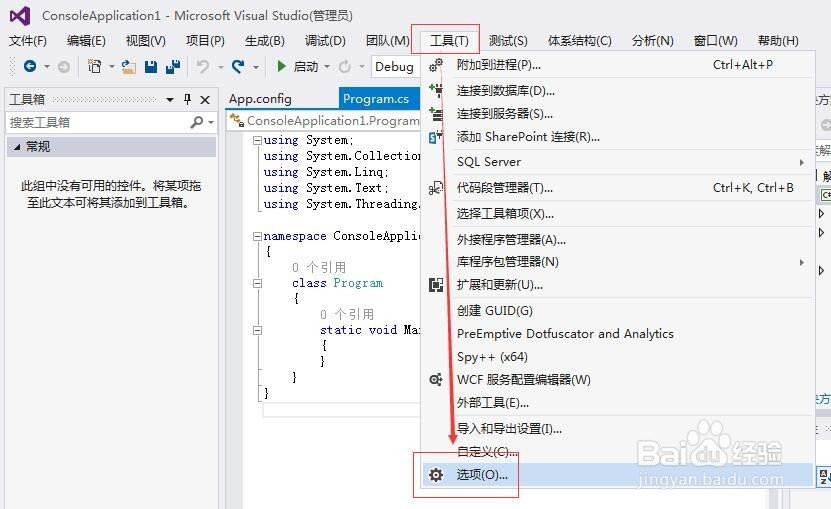
Task: Open the 测试(S) menu
Action: [x=508, y=41]
